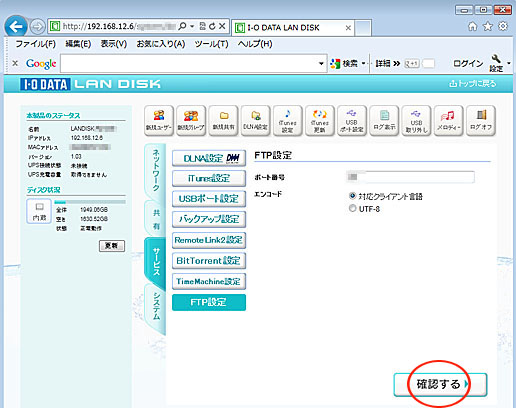This screenshot has width=516, height=408.
Task: Click the browser home icon
Action: click(x=472, y=26)
